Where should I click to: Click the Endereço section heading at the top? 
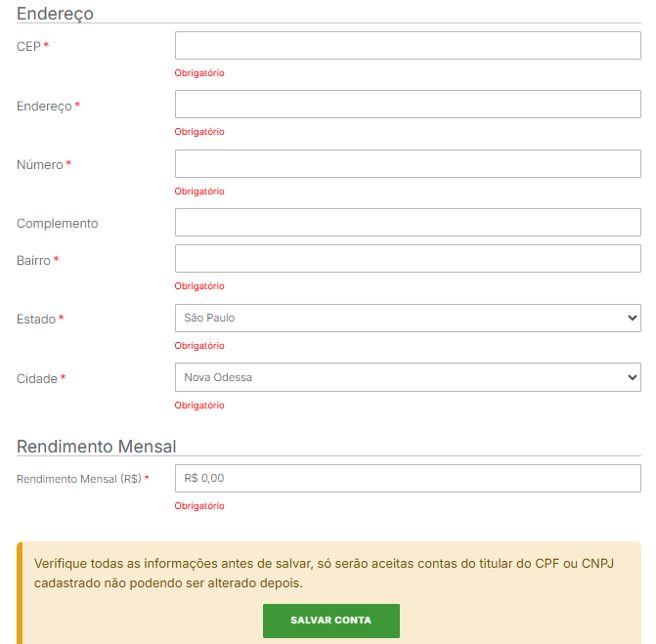pyautogui.click(x=55, y=14)
